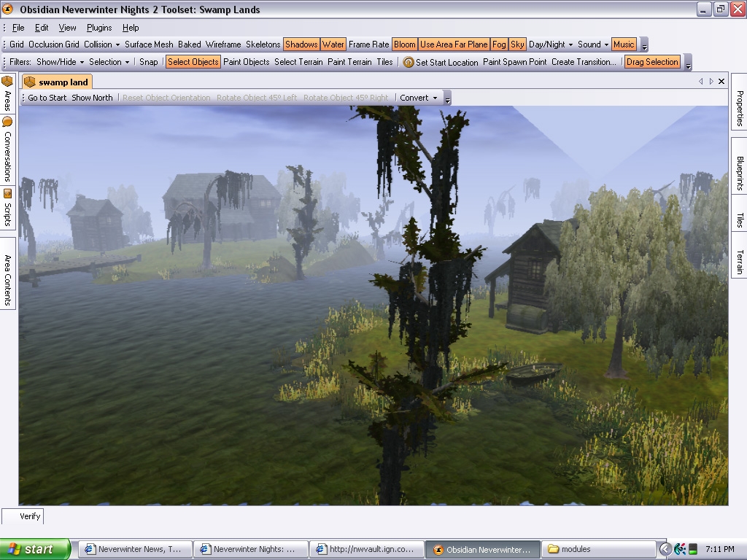747x560 pixels.
Task: Click the Set Start Location icon
Action: (409, 63)
